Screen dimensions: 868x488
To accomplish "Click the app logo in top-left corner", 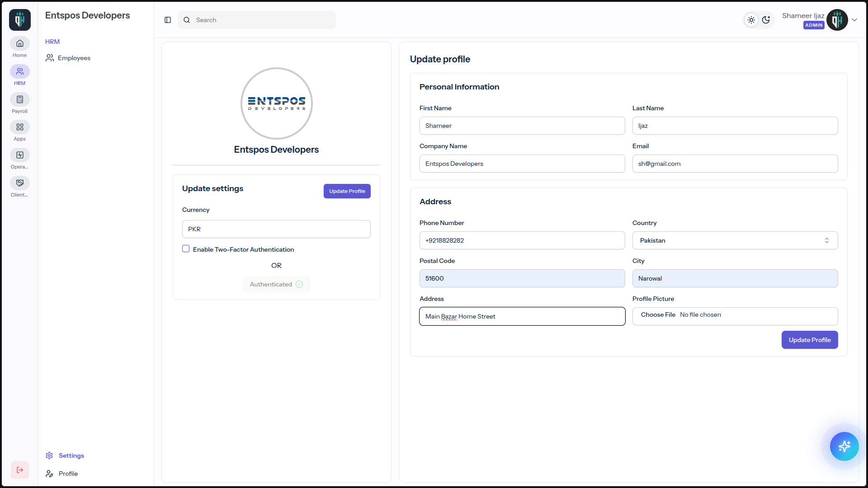I will point(20,20).
